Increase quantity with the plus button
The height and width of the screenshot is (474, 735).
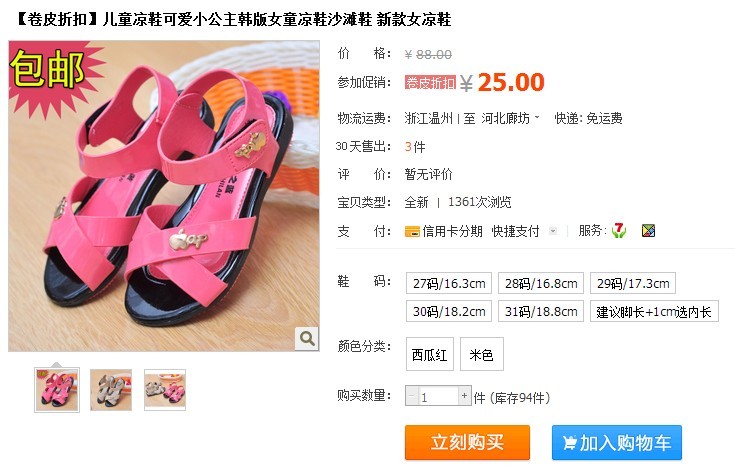tap(464, 396)
